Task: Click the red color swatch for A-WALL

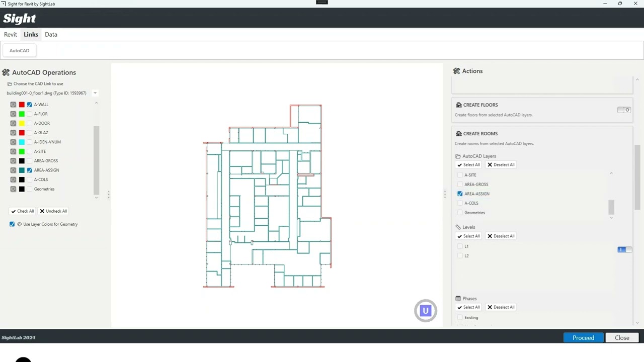Action: (22, 105)
